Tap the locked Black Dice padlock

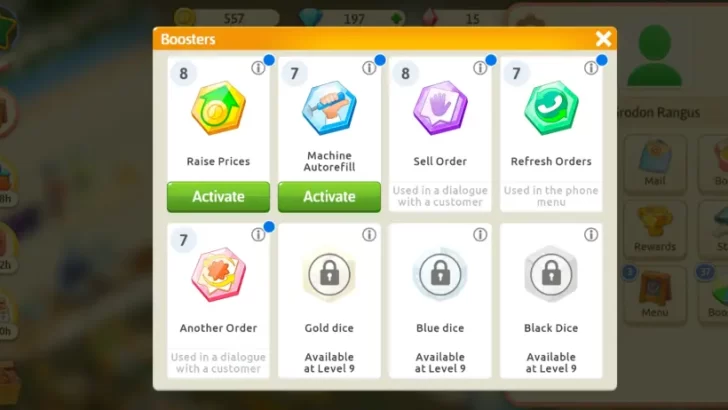[x=551, y=274]
